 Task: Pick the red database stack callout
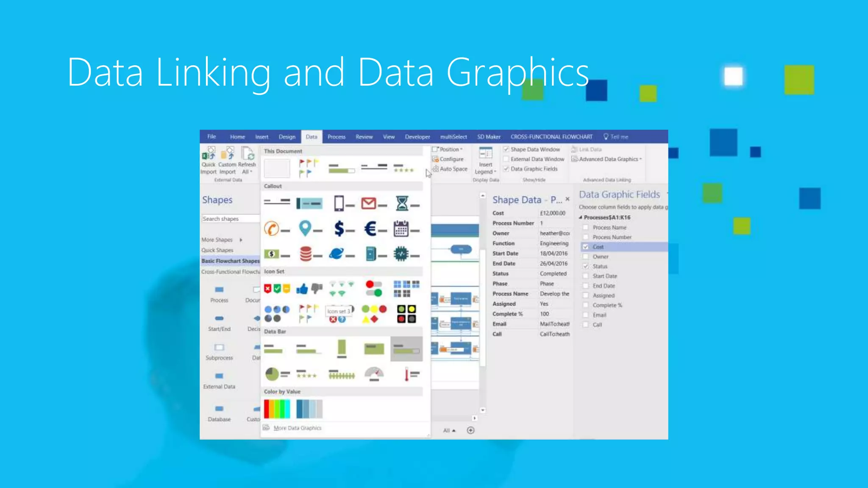[310, 254]
